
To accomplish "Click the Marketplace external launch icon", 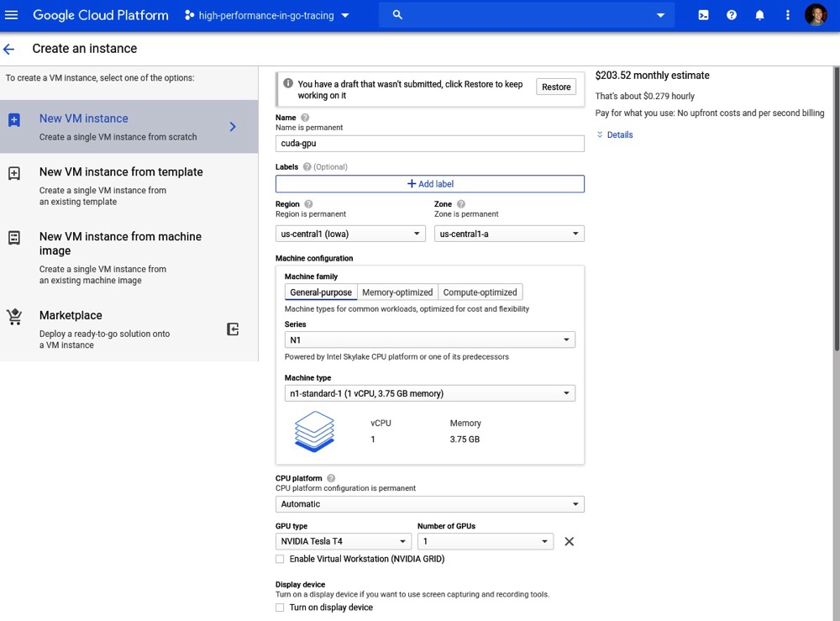I will tap(233, 329).
